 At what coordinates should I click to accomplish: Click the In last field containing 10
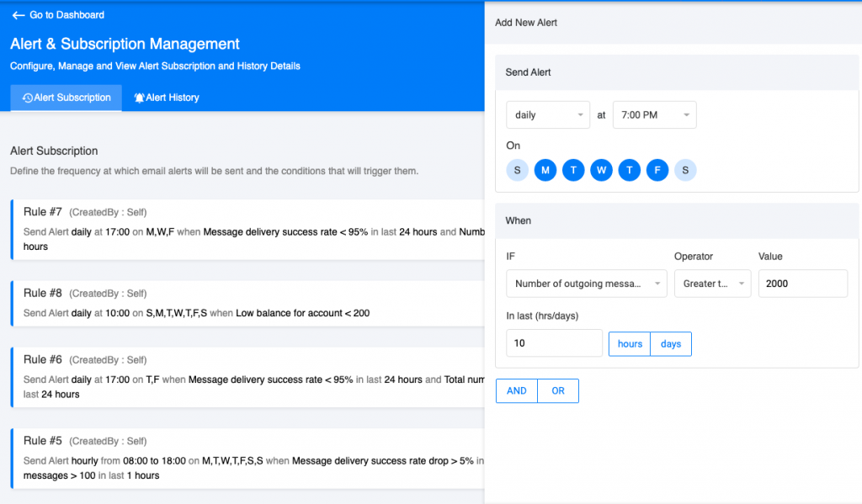pos(554,343)
